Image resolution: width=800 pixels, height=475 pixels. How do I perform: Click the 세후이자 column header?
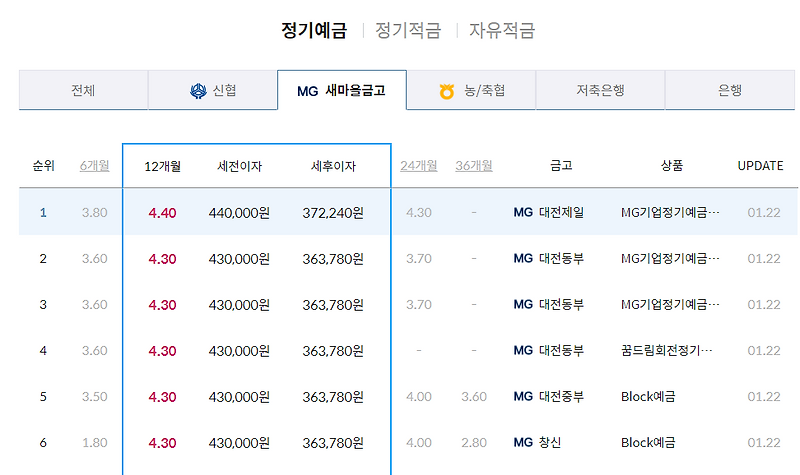(x=333, y=166)
